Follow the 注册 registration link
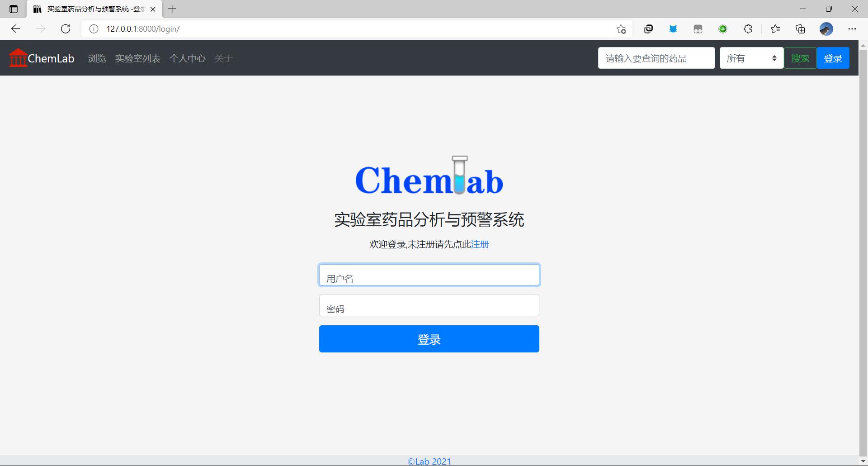This screenshot has height=466, width=868. [480, 244]
